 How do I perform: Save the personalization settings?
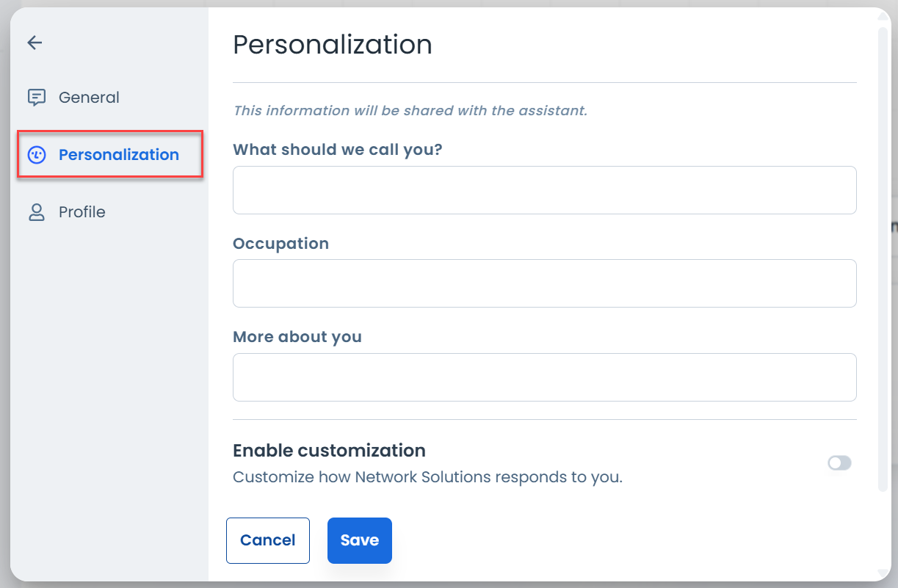(x=360, y=540)
